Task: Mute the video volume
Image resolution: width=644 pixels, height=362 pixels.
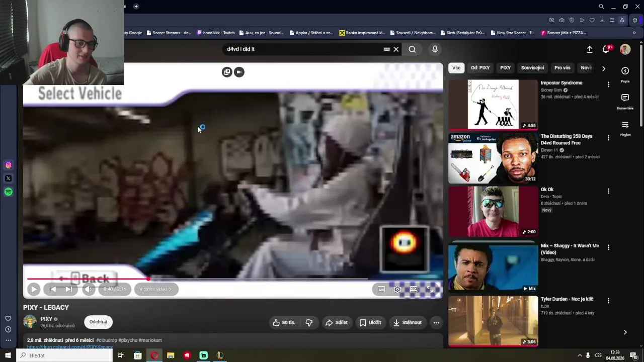Action: pos(89,289)
